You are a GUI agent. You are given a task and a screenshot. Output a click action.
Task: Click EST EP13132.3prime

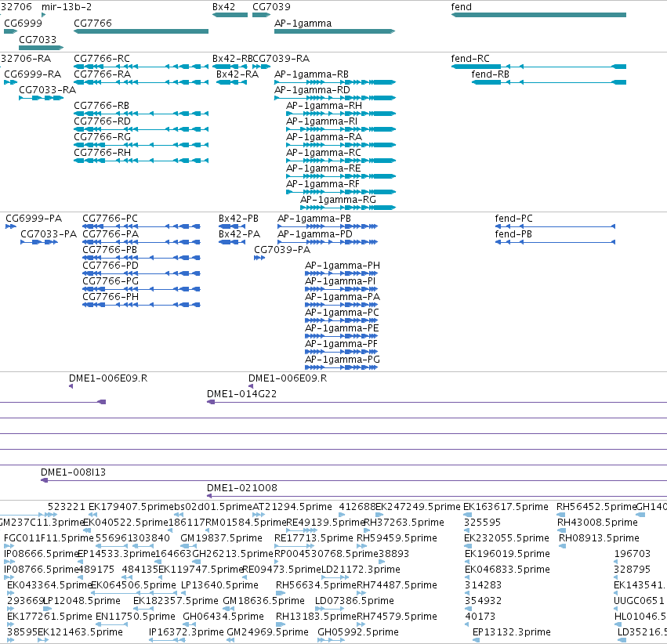tap(512, 632)
